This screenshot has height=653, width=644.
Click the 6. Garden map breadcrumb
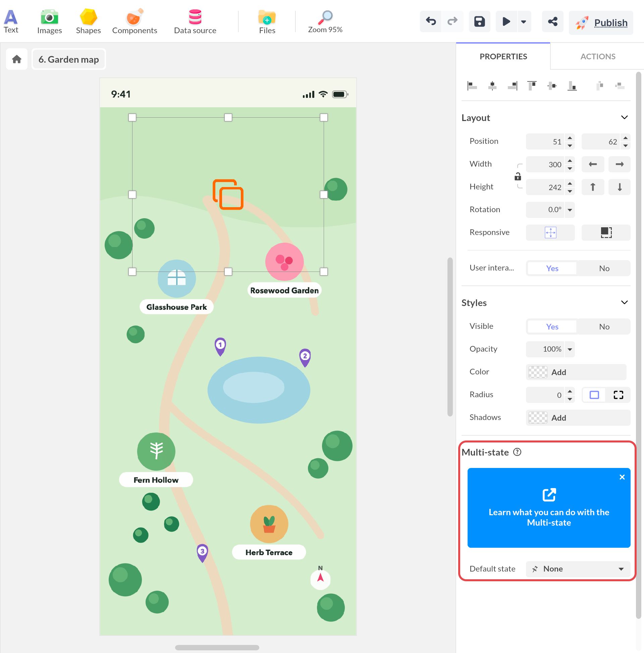tap(69, 59)
